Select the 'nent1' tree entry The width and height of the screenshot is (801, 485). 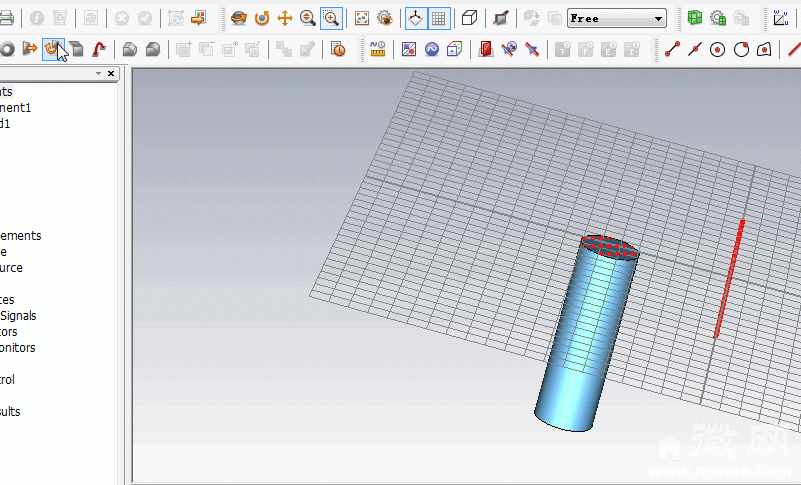coord(15,108)
